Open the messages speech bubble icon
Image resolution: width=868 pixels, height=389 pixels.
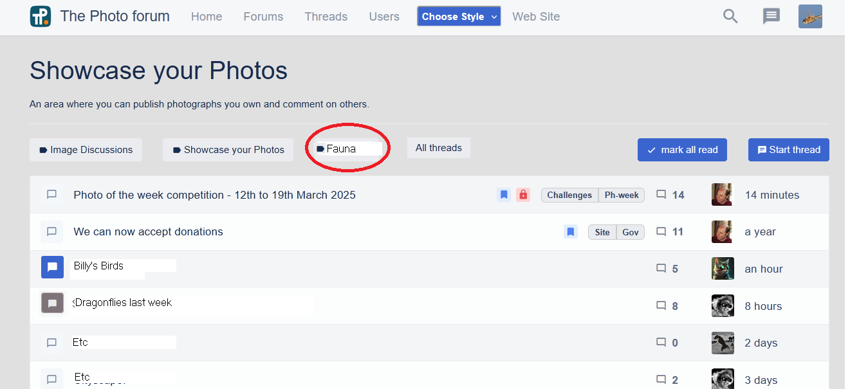click(x=771, y=17)
